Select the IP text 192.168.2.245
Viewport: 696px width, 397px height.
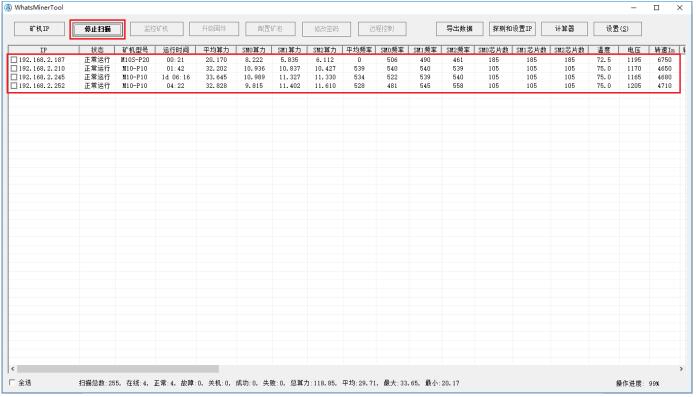42,77
